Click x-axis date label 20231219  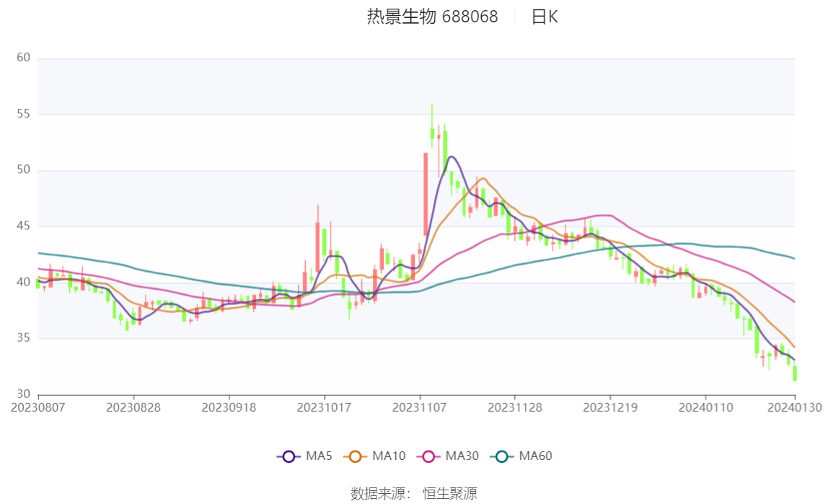[610, 407]
